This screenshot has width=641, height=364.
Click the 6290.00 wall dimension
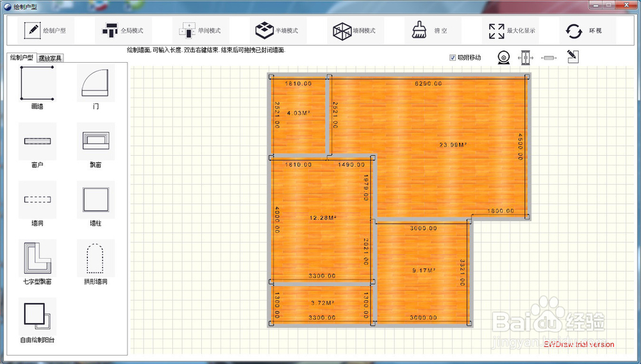pyautogui.click(x=428, y=83)
